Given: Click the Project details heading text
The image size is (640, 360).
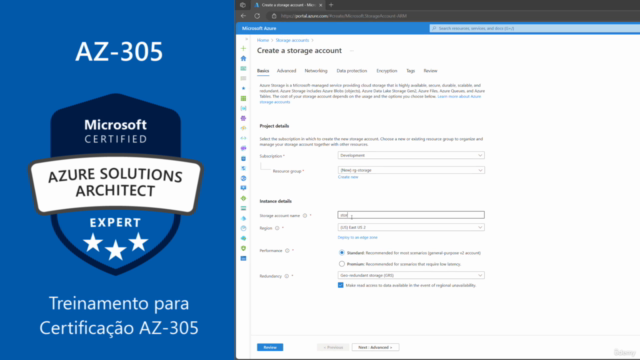Looking at the screenshot, I should [274, 126].
